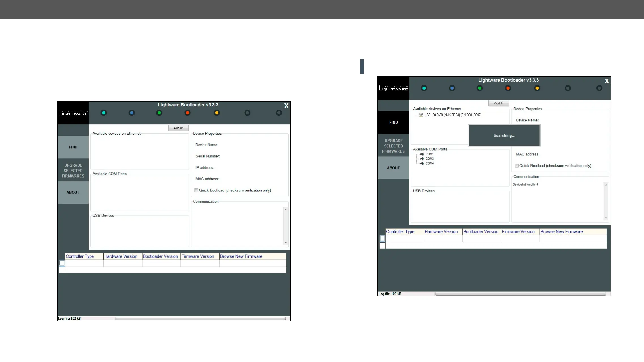Close the right Bootloader window with X
Screen dimensions: 644x362
click(x=607, y=81)
